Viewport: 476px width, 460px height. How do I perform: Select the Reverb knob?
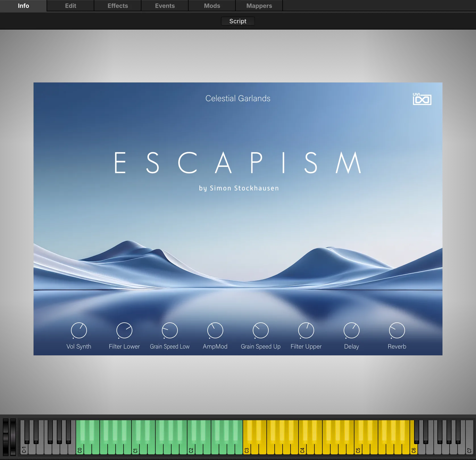(x=397, y=330)
